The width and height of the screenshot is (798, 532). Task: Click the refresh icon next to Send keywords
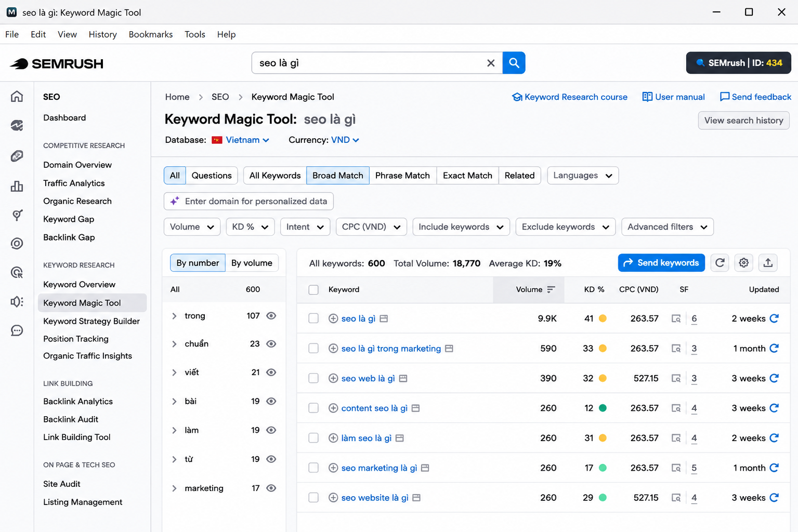pos(720,263)
